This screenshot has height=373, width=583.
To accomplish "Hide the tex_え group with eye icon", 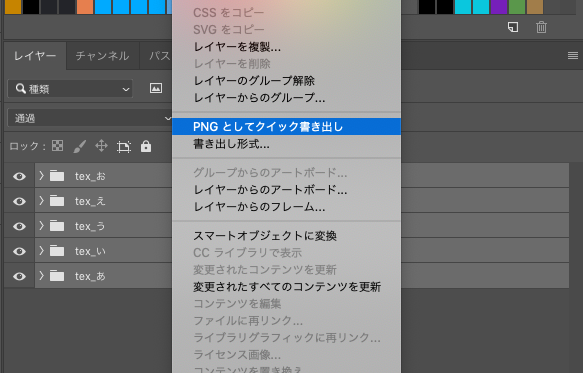I will point(19,201).
